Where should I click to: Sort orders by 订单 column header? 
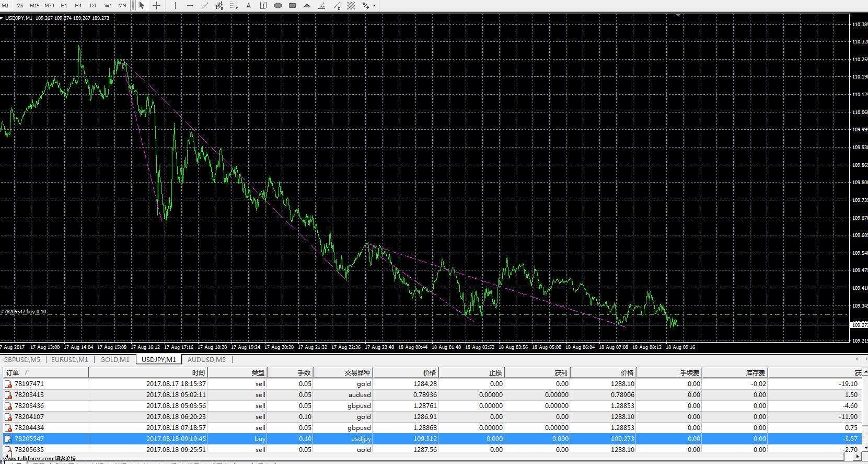pyautogui.click(x=45, y=372)
